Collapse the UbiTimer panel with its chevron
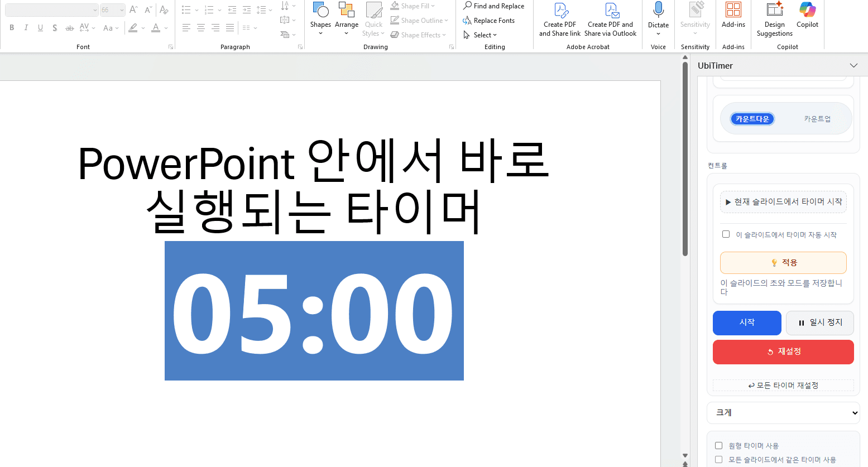 [x=854, y=65]
